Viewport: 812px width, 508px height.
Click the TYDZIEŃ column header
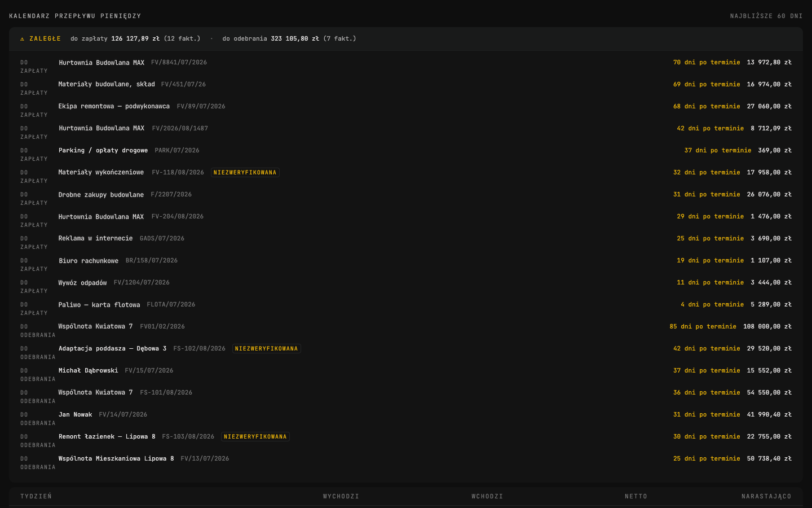(36, 497)
